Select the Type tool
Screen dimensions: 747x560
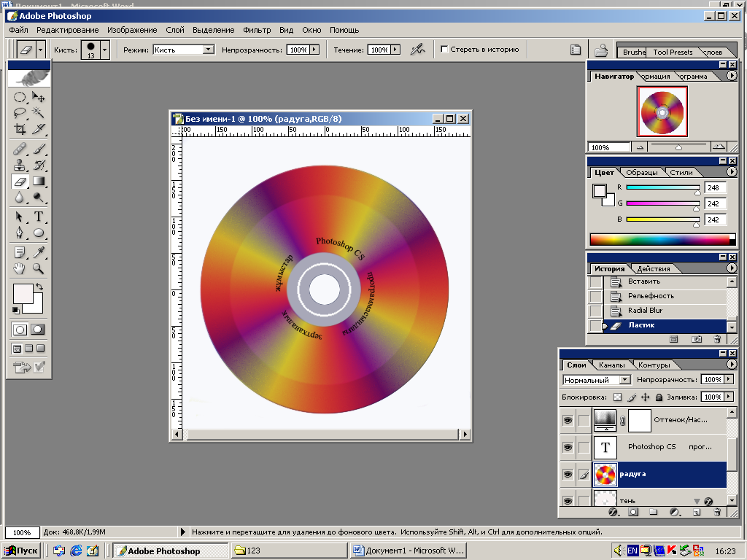coord(39,217)
